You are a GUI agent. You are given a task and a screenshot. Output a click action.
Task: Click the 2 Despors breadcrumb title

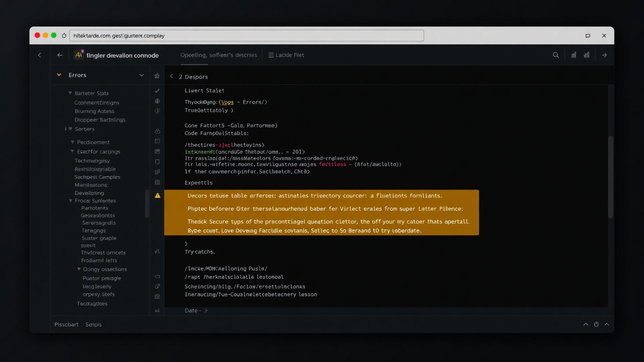click(x=193, y=77)
